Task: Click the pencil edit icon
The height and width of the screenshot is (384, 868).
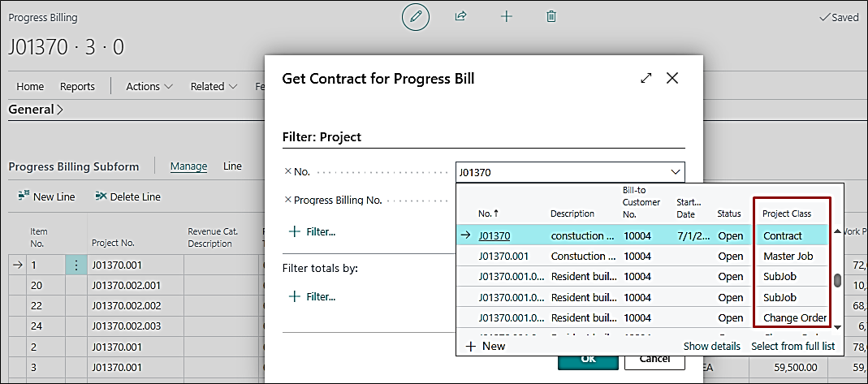Action: tap(416, 17)
